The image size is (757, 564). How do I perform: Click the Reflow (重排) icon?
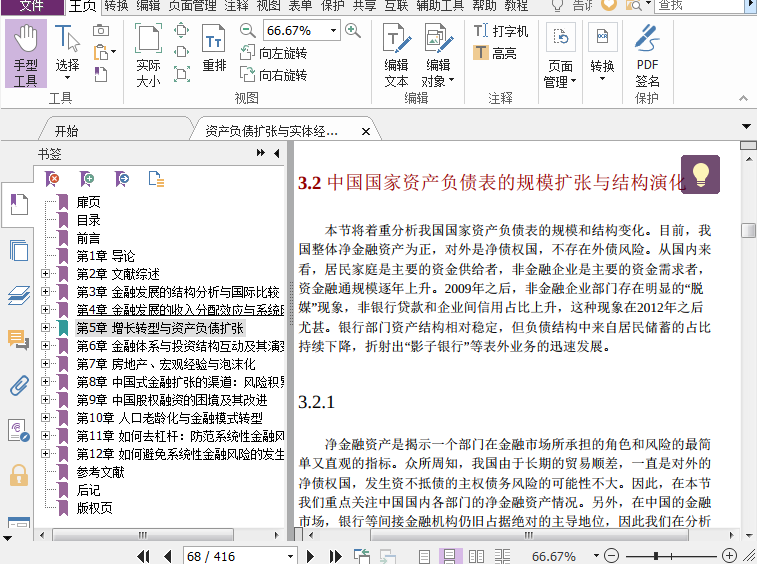click(214, 48)
